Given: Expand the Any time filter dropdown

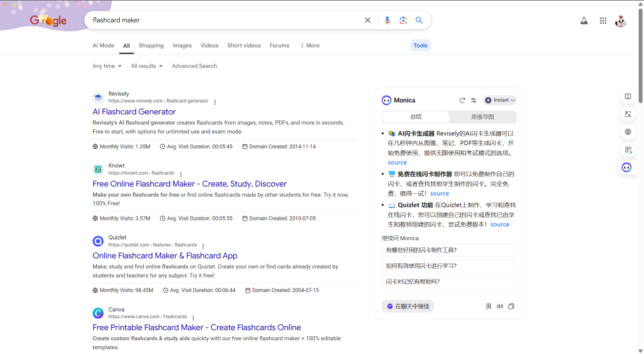Looking at the screenshot, I should pos(107,66).
